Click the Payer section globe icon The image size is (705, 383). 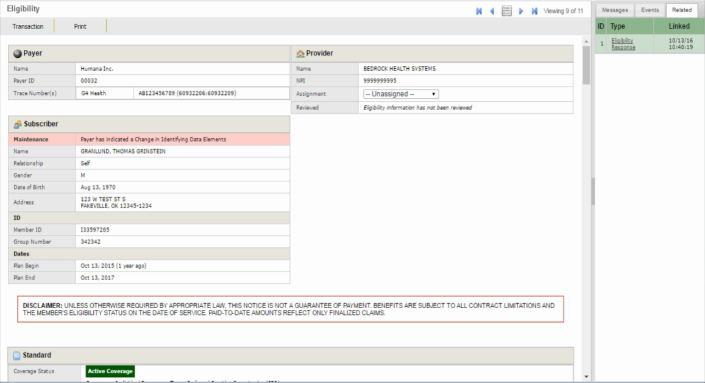click(18, 53)
